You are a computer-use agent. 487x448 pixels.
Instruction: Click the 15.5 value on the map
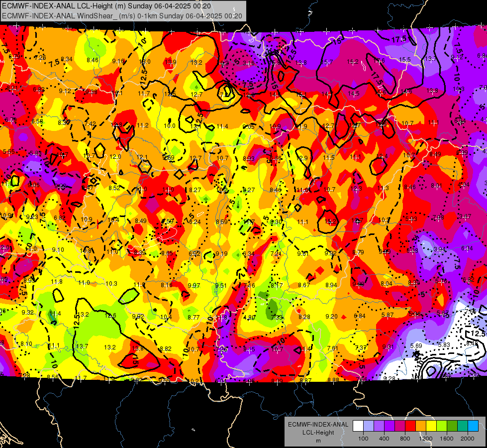pyautogui.click(x=405, y=59)
